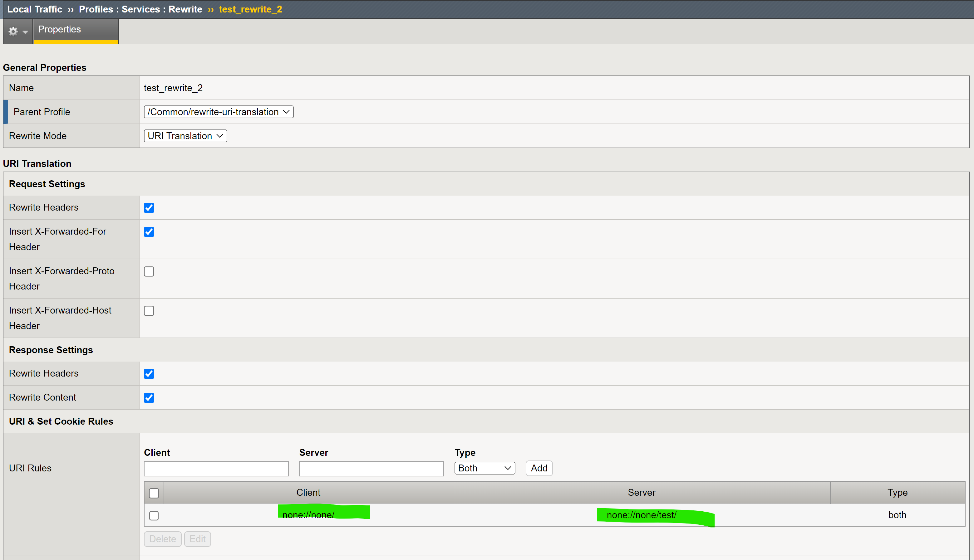Open the Rewrite Mode dropdown
Viewport: 974px width, 560px height.
pos(185,135)
